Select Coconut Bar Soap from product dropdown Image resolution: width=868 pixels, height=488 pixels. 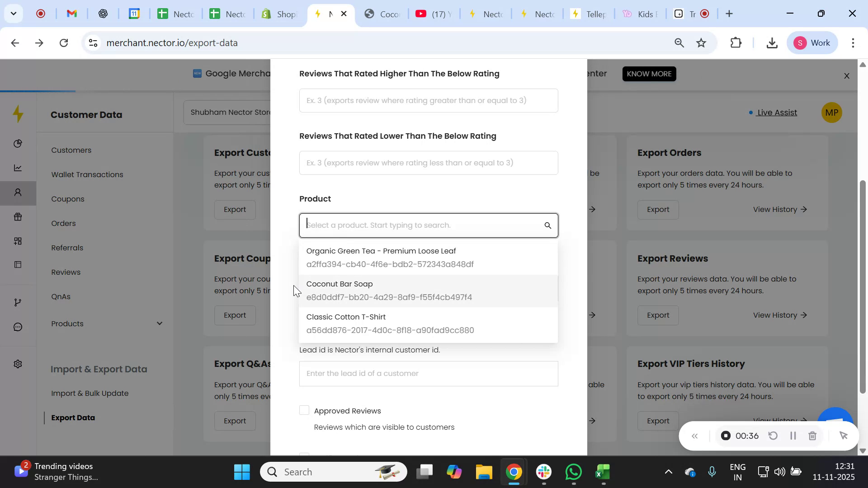(x=389, y=291)
